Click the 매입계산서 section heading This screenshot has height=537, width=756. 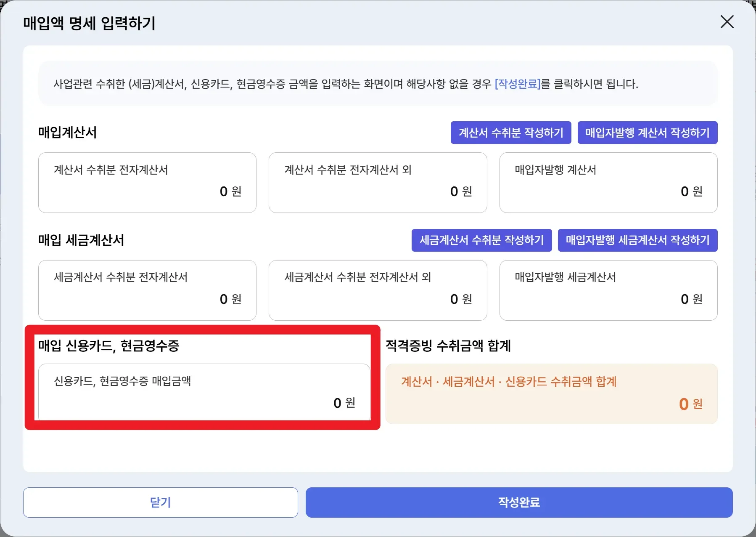coord(68,133)
